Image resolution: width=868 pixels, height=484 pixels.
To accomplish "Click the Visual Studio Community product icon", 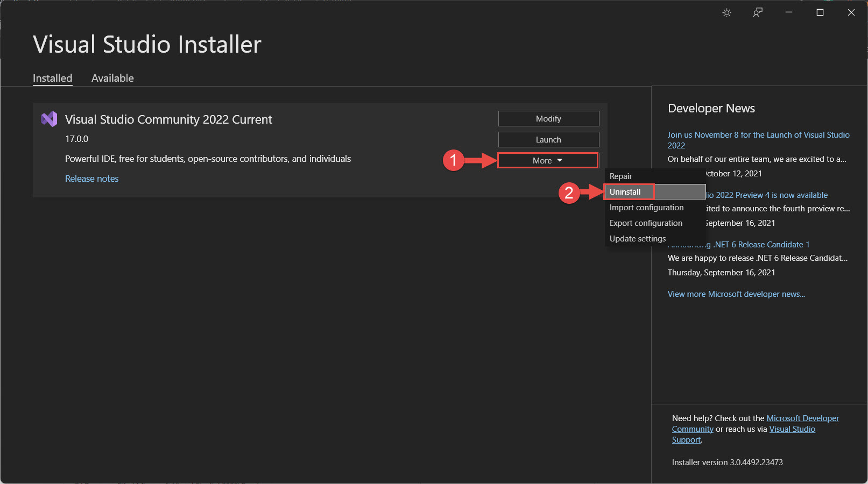I will 49,119.
